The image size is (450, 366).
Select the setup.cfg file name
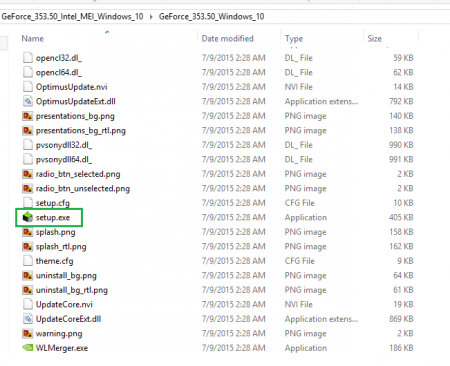coord(53,203)
